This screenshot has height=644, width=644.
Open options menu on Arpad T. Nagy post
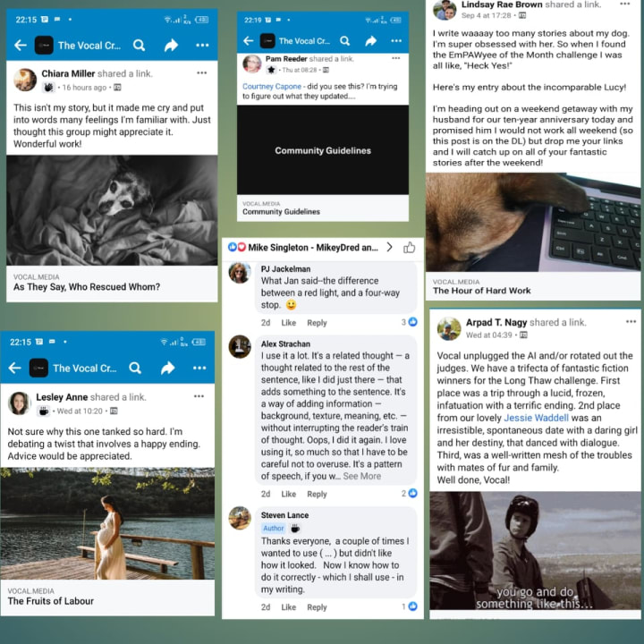(x=631, y=322)
